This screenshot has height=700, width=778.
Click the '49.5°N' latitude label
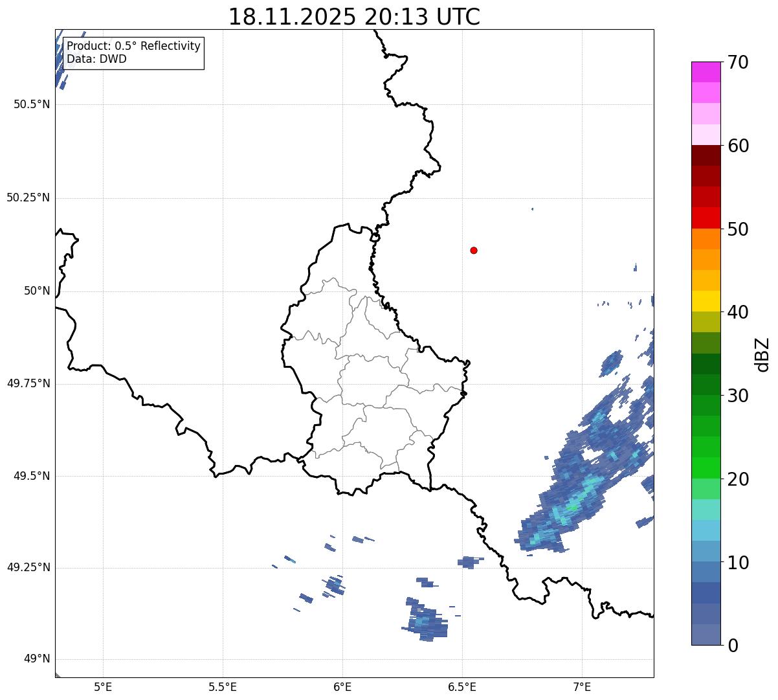[x=32, y=476]
